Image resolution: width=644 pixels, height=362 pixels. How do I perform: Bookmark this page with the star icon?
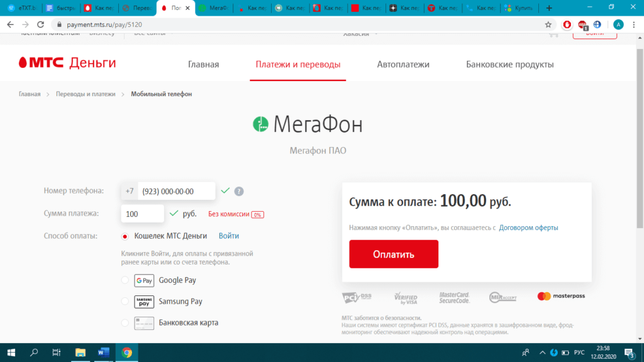pos(548,25)
